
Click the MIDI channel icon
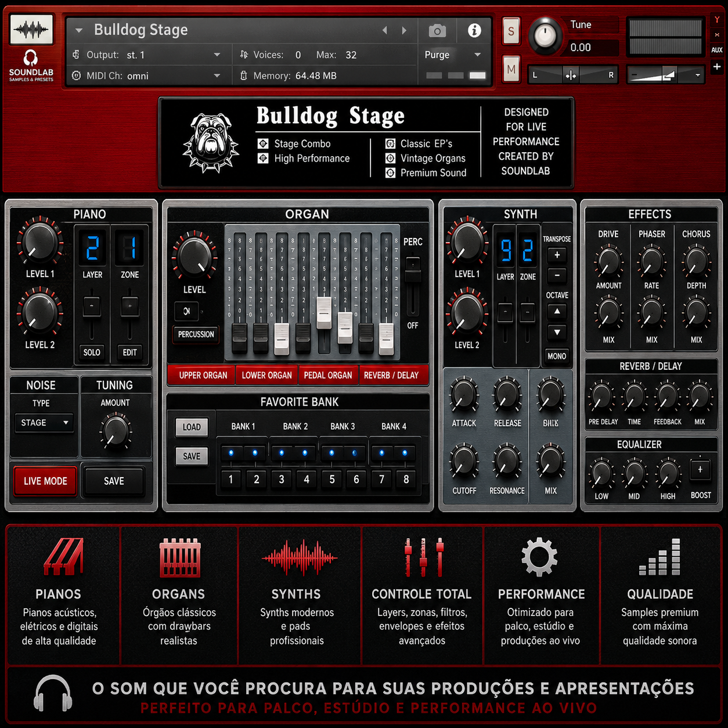pyautogui.click(x=76, y=75)
